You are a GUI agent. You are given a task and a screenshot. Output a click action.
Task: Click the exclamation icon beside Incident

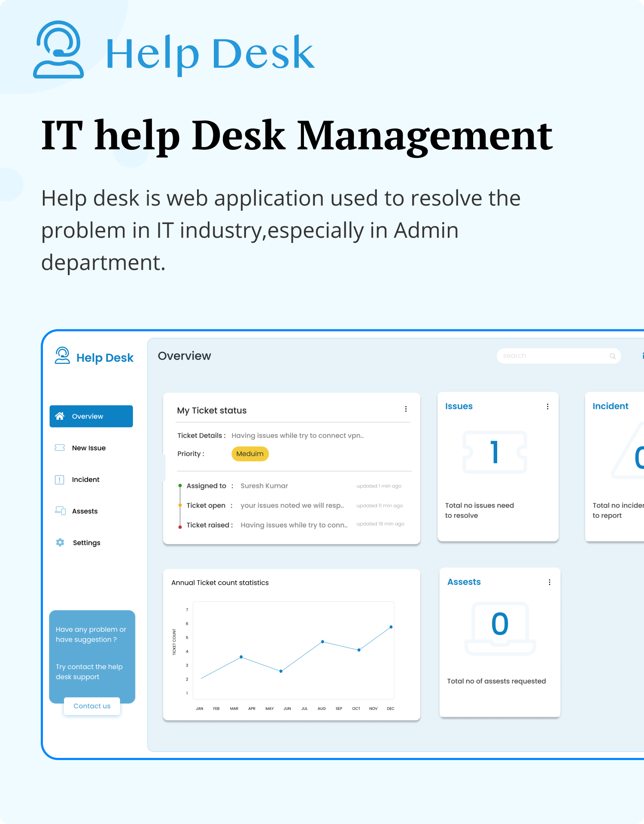[60, 479]
